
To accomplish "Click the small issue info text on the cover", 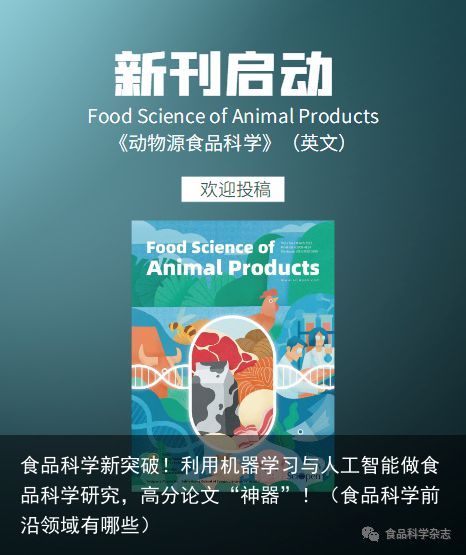I will coord(299,247).
